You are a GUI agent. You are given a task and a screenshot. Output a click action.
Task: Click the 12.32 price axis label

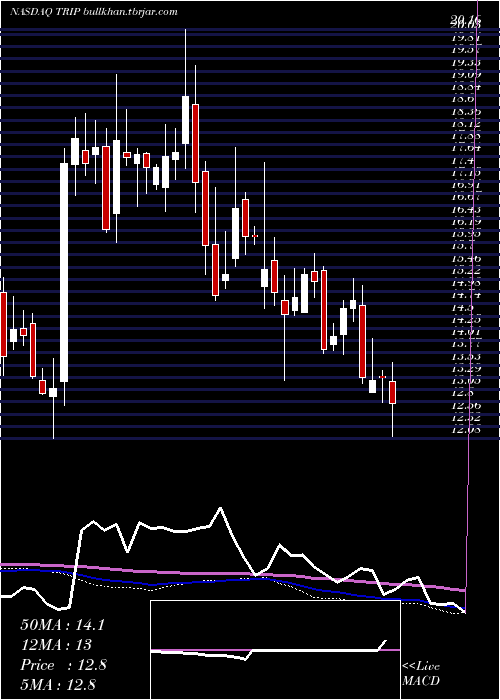tap(465, 418)
